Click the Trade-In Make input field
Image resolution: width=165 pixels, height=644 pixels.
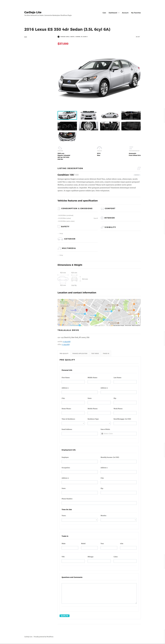pos(70,548)
